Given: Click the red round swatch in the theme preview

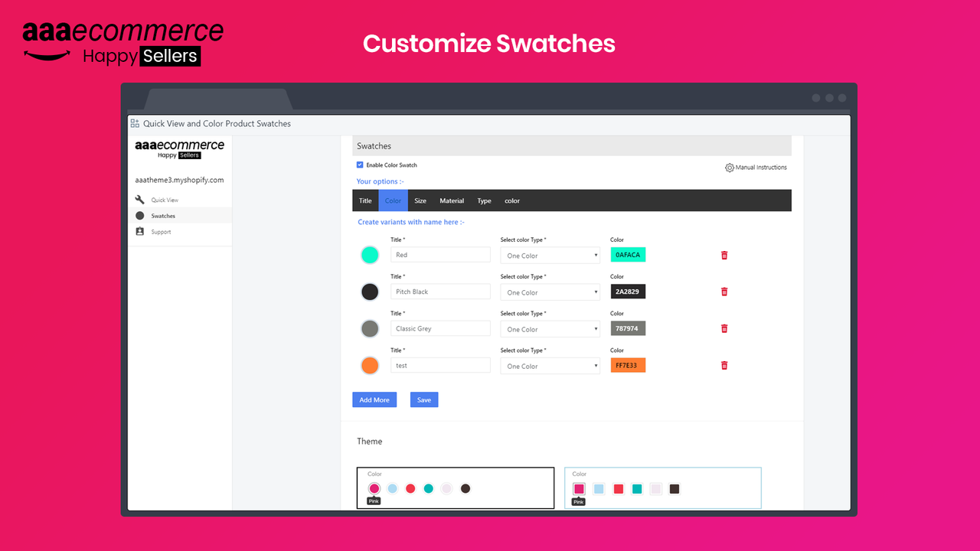Looking at the screenshot, I should pyautogui.click(x=410, y=488).
